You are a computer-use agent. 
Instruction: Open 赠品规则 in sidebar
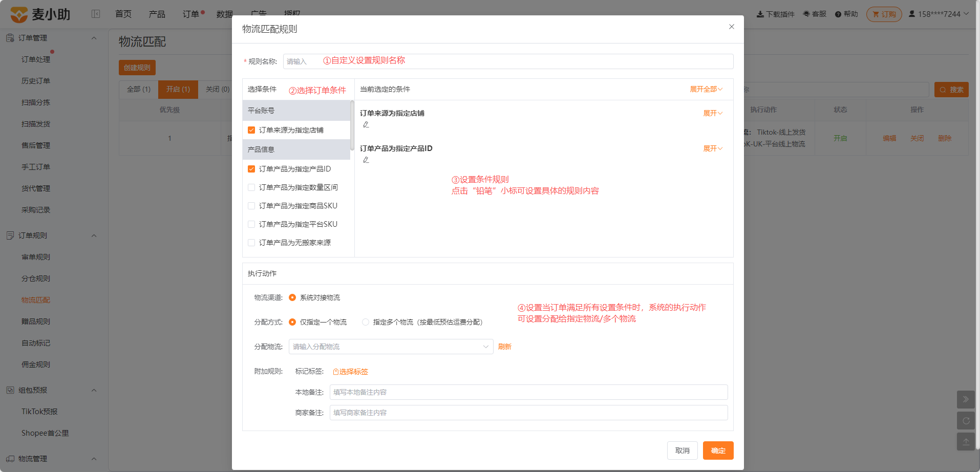[x=36, y=321]
